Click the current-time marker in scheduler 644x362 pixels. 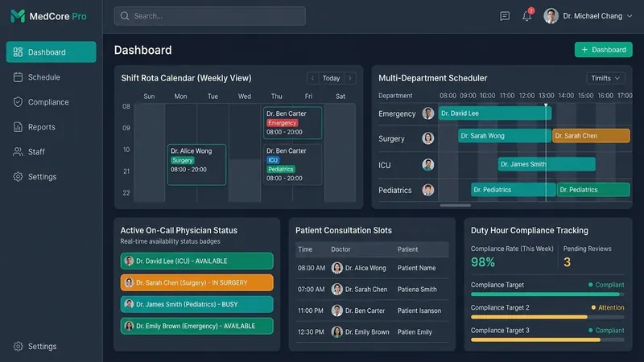(546, 105)
